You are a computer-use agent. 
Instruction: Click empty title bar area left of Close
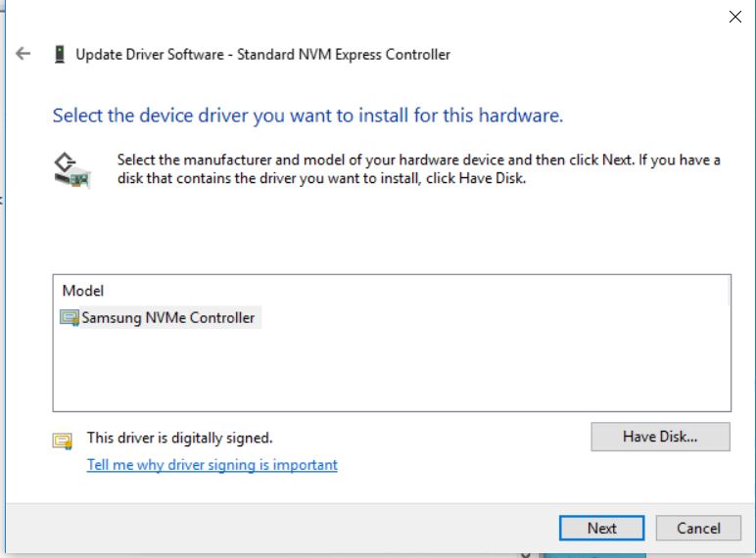click(392, 17)
